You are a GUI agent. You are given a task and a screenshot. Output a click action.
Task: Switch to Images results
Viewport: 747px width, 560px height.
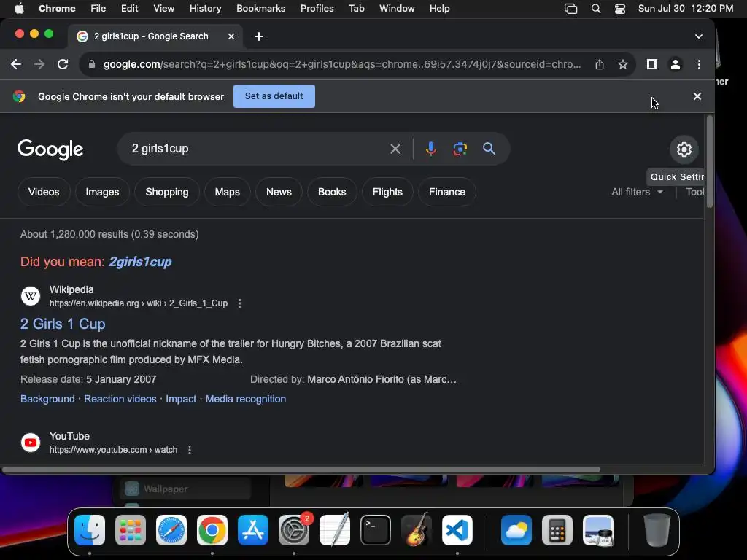tap(102, 192)
